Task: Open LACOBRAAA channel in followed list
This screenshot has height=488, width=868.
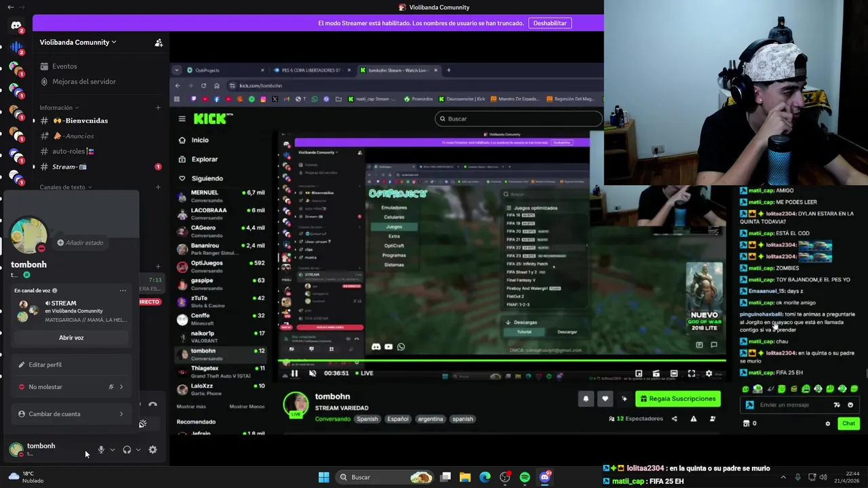Action: tap(221, 214)
